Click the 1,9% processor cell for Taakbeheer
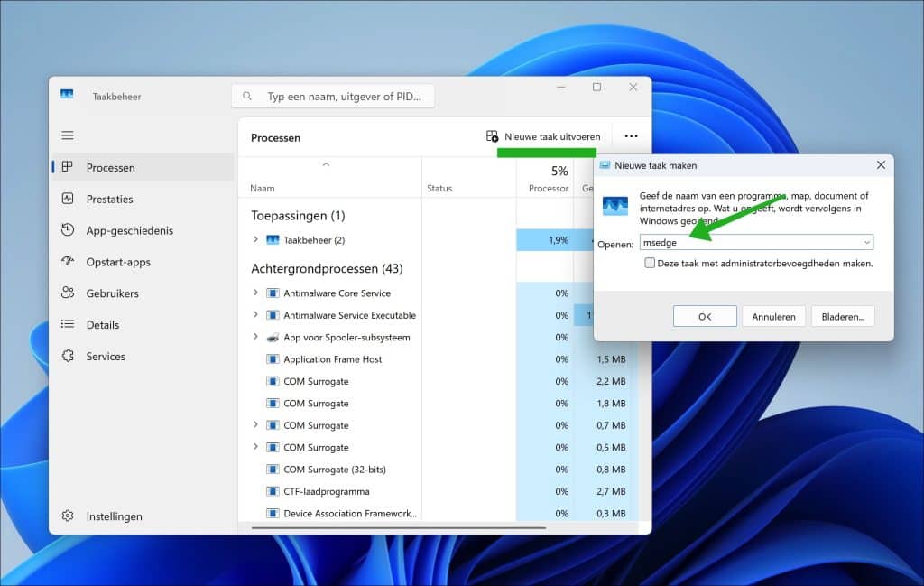The height and width of the screenshot is (586, 924). 545,240
